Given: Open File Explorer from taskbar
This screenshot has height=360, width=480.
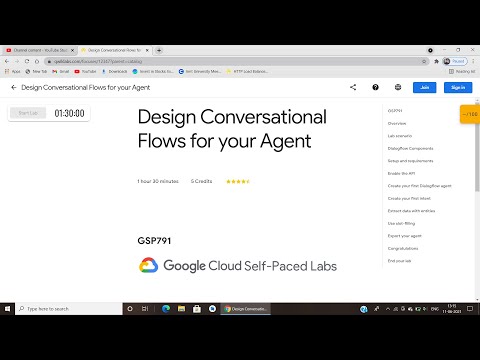Looking at the screenshot, I should (x=181, y=309).
